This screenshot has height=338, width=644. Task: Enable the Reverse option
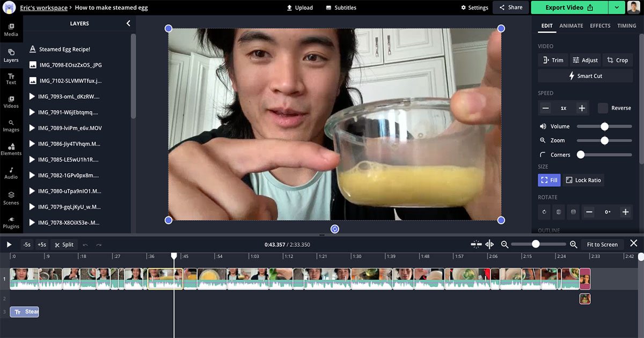[x=603, y=108]
